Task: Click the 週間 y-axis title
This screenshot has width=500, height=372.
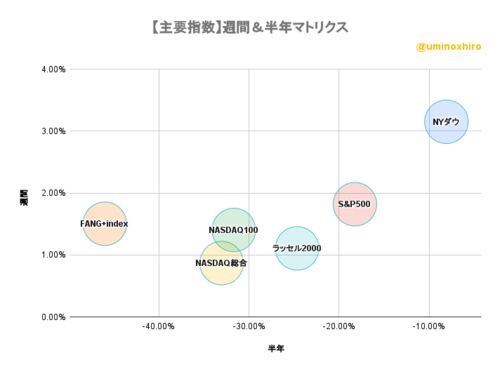Action: tap(24, 198)
